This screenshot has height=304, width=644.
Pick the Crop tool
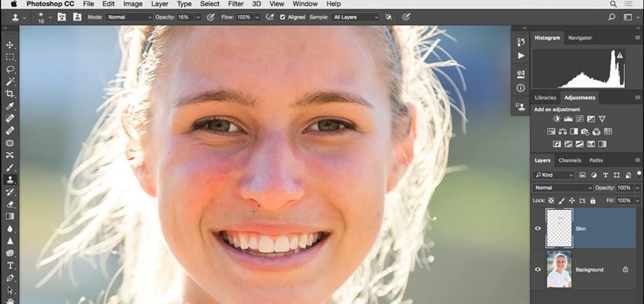coord(10,93)
